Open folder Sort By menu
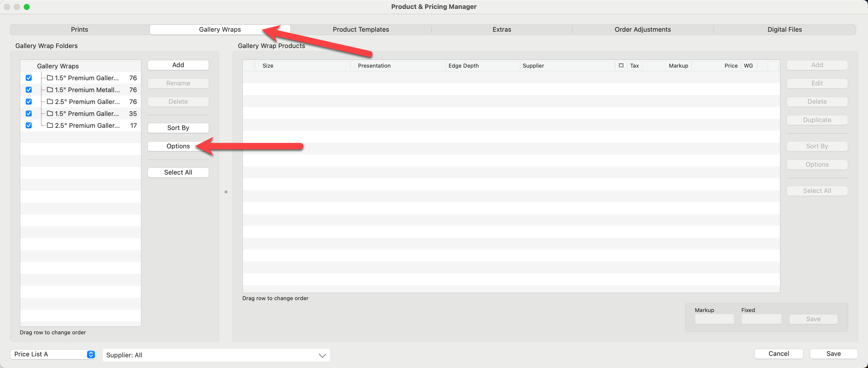Viewport: 868px width, 368px height. point(178,128)
